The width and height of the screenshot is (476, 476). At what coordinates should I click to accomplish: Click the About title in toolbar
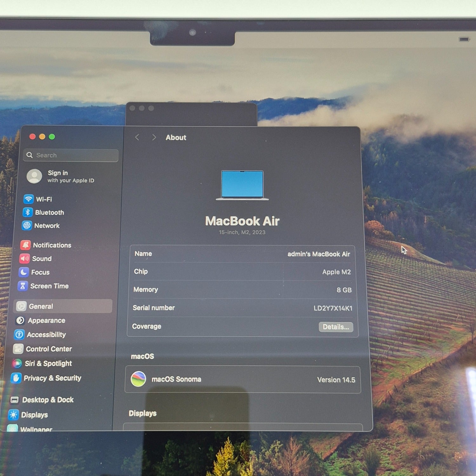coord(176,137)
